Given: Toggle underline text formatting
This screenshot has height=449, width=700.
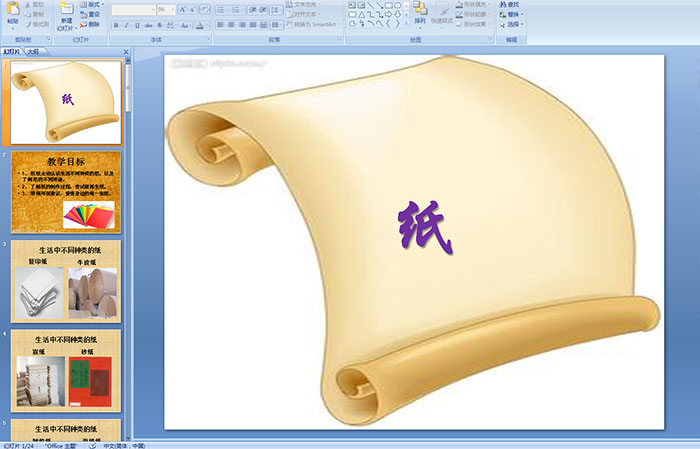Looking at the screenshot, I should 140,25.
